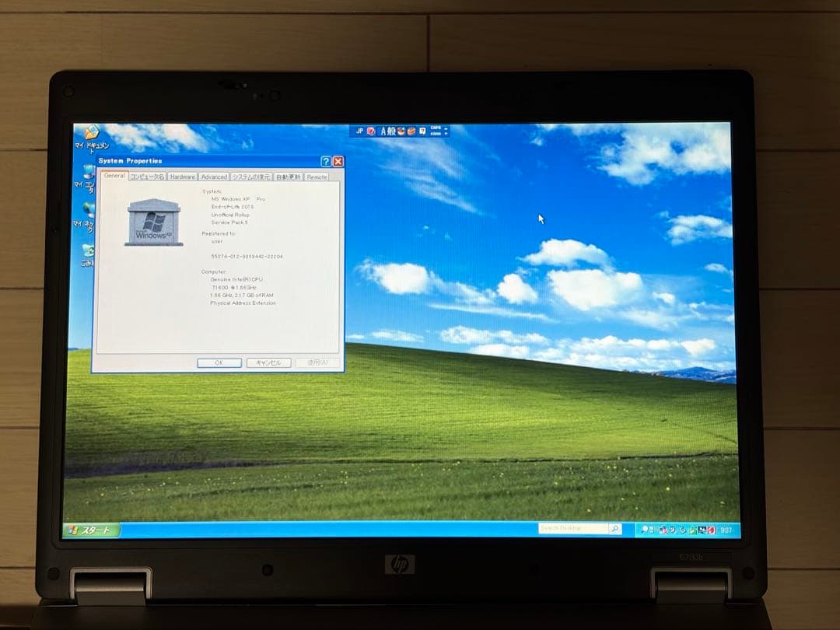Click the search magnifier button on the taskbar
The width and height of the screenshot is (840, 630).
point(615,528)
